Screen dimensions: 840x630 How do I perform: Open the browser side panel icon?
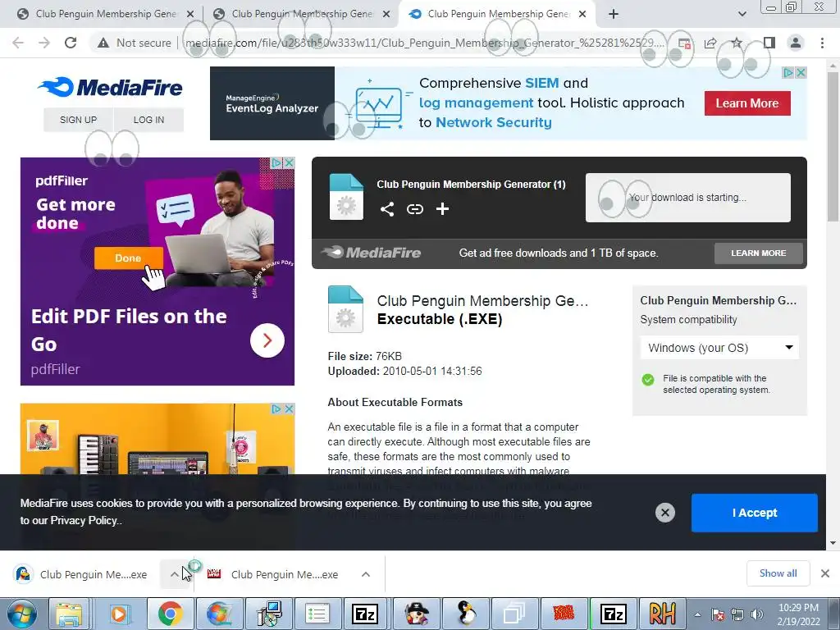[769, 43]
